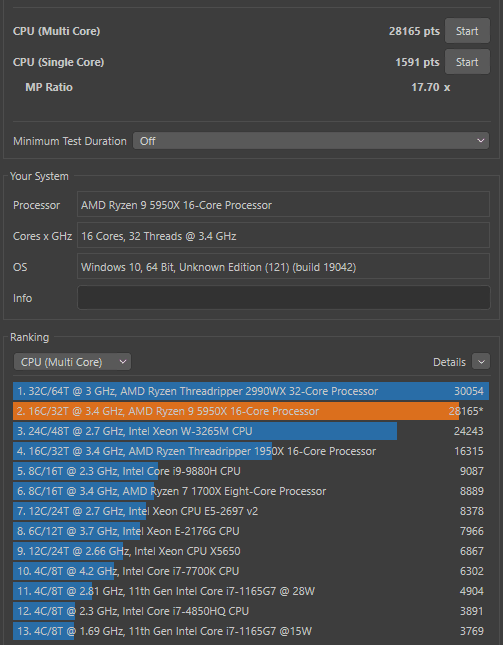
Task: Select ranking row Xeon CPU E5-2697 v2
Action: click(251, 511)
